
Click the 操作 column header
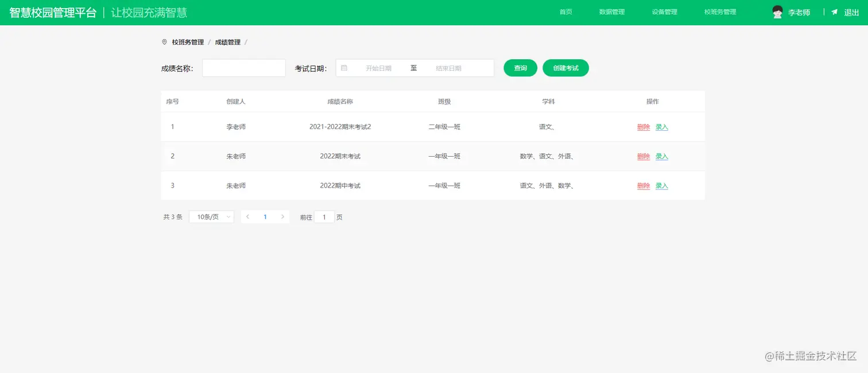click(653, 101)
